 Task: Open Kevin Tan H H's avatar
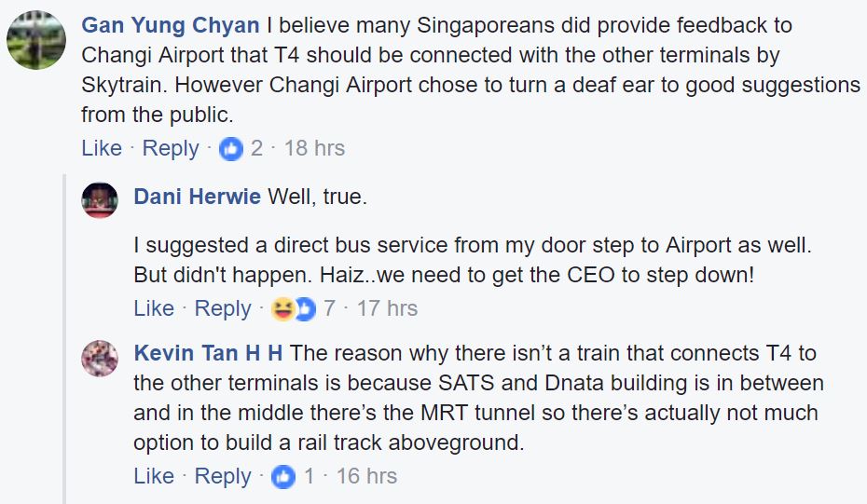(x=100, y=358)
